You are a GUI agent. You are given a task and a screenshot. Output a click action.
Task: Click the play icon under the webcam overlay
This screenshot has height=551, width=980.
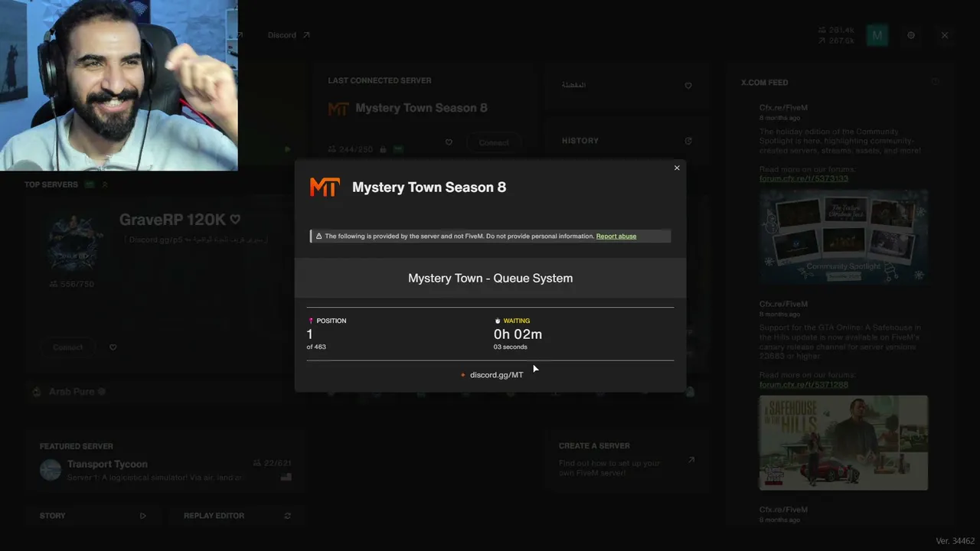288,149
